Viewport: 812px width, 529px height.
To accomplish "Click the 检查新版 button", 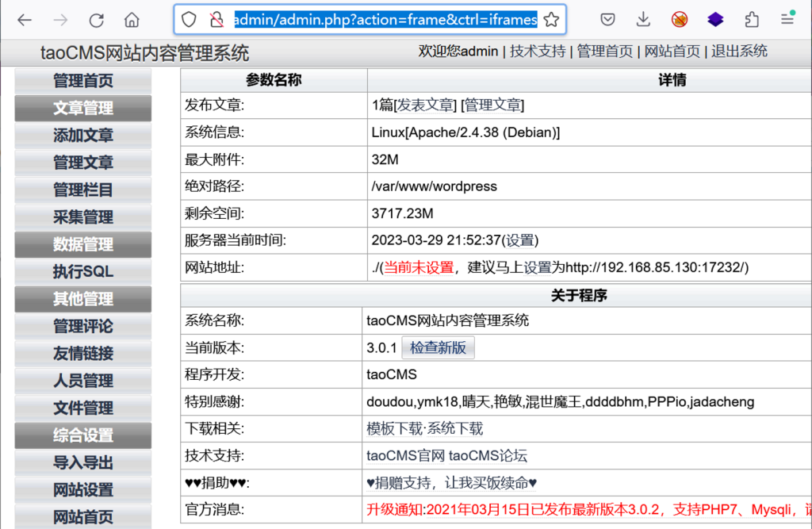I will point(438,347).
